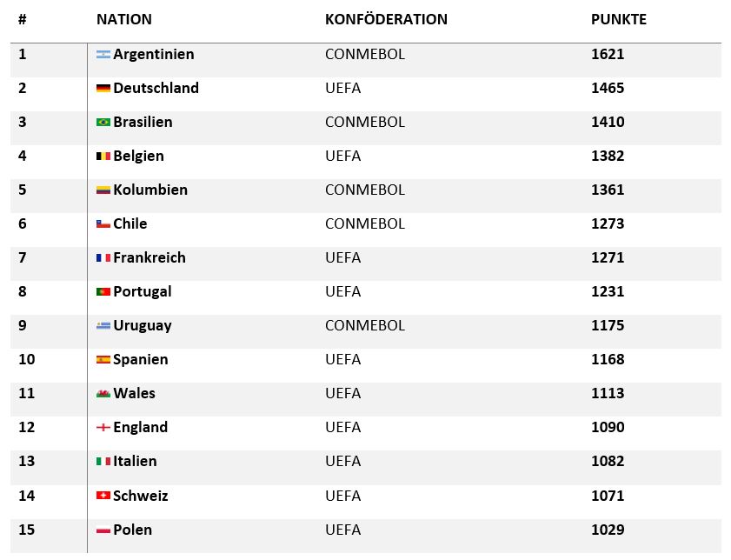Click the Uruguay flag icon
The width and height of the screenshot is (731, 560).
(103, 326)
